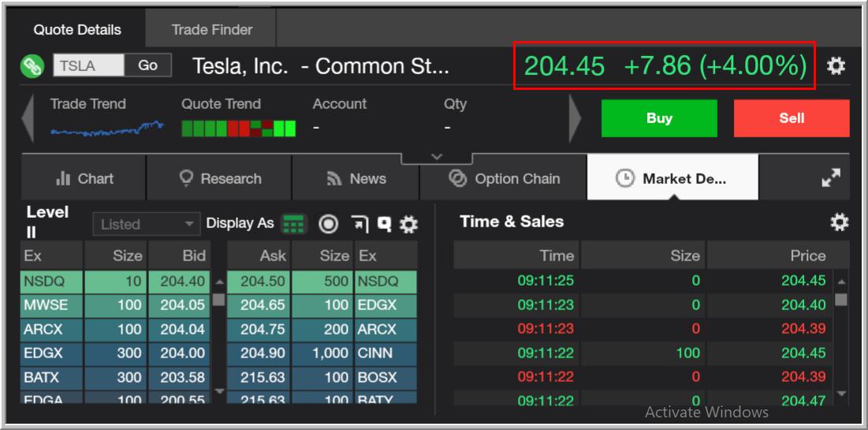The width and height of the screenshot is (868, 430).
Task: Click the Level II scrollbar thumb
Action: (x=219, y=299)
